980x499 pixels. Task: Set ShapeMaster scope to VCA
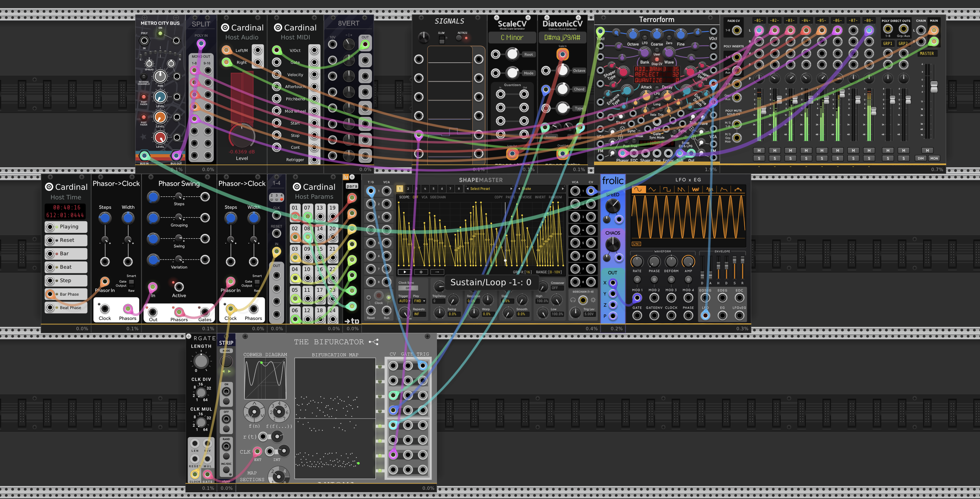click(424, 197)
